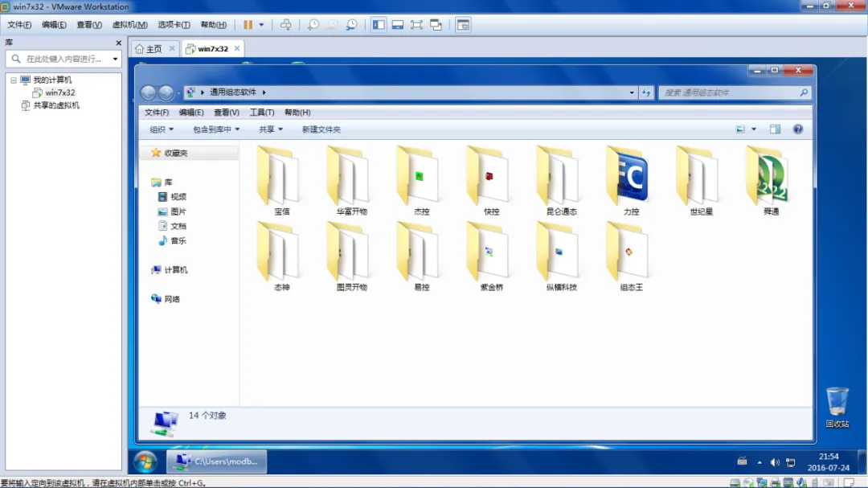The image size is (868, 488).
Task: Select the 杰控 folder
Action: [421, 181]
